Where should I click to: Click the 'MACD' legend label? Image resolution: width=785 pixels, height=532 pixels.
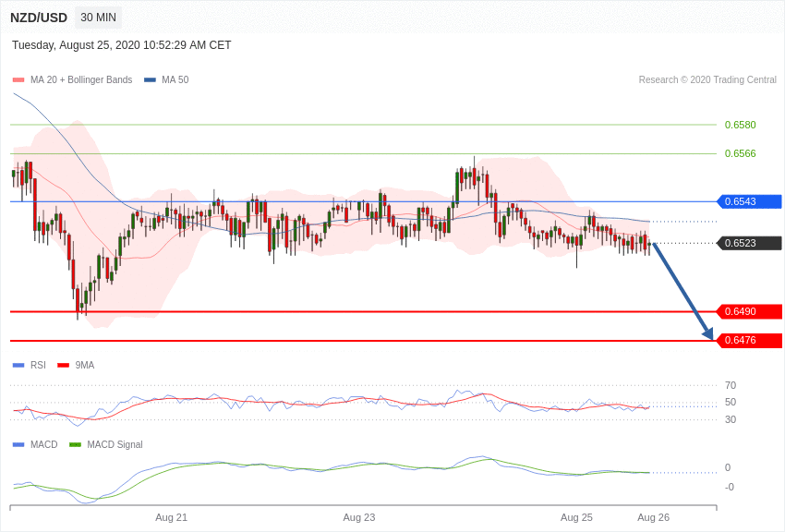44,445
